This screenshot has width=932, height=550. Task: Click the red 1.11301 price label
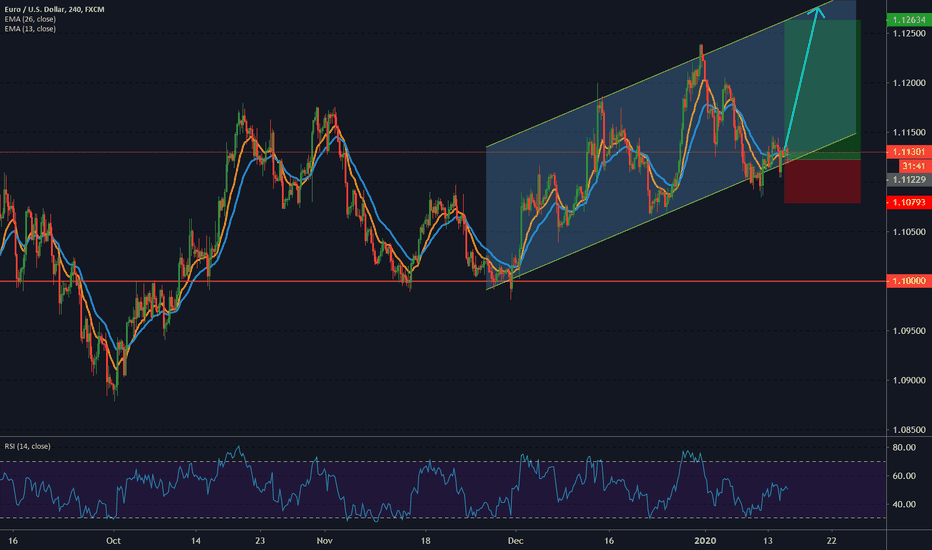[906, 152]
